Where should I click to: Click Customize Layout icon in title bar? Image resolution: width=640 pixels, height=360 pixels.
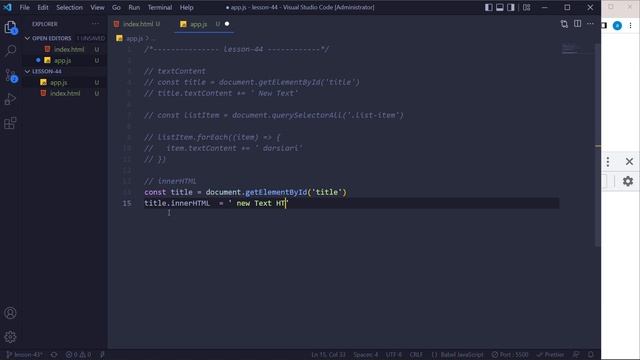[527, 7]
